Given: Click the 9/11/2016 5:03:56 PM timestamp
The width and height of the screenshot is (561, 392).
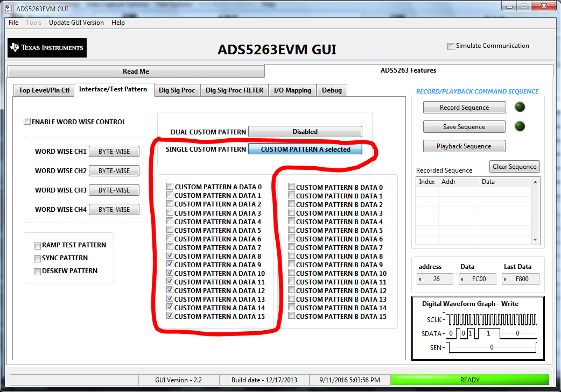Looking at the screenshot, I should 349,380.
